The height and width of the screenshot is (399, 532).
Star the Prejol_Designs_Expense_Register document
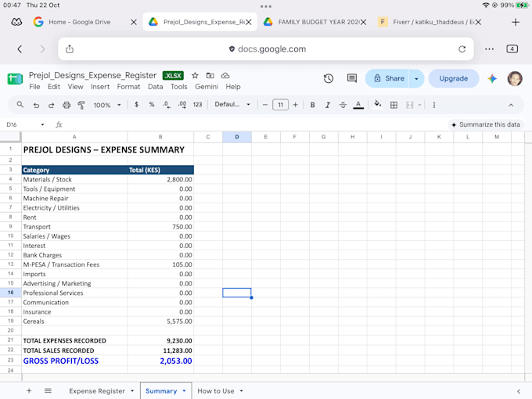click(x=195, y=75)
